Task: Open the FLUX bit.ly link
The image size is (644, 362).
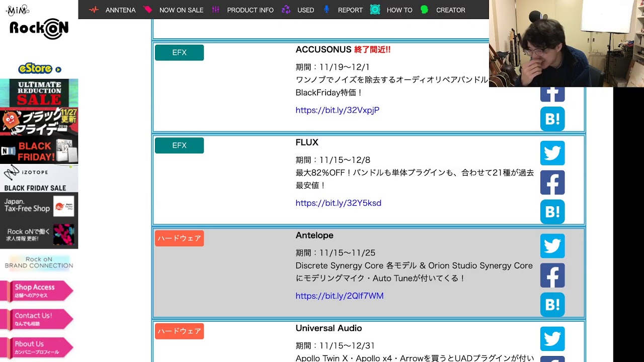Action: click(338, 203)
